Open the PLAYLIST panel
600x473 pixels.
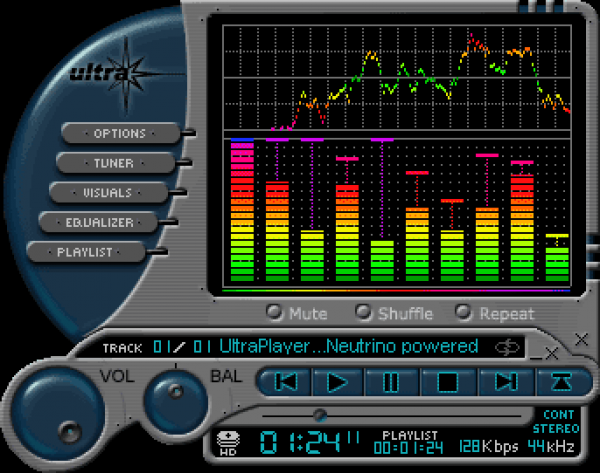tap(86, 252)
